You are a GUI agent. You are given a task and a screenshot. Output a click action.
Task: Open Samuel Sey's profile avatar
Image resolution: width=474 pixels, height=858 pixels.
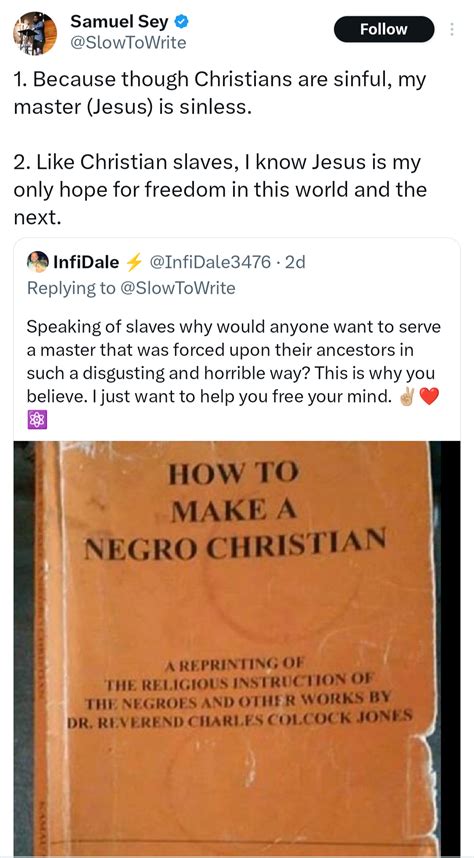(35, 33)
